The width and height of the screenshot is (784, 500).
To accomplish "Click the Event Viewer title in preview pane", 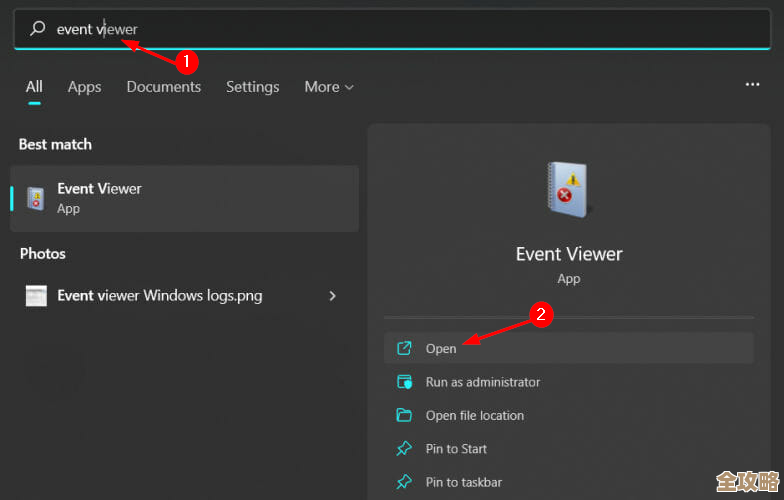I will 568,254.
